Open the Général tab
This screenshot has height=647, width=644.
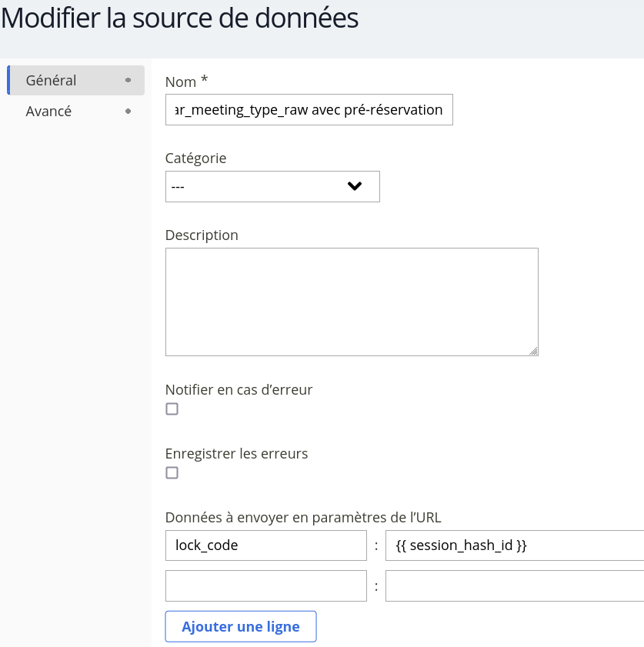[x=52, y=80]
